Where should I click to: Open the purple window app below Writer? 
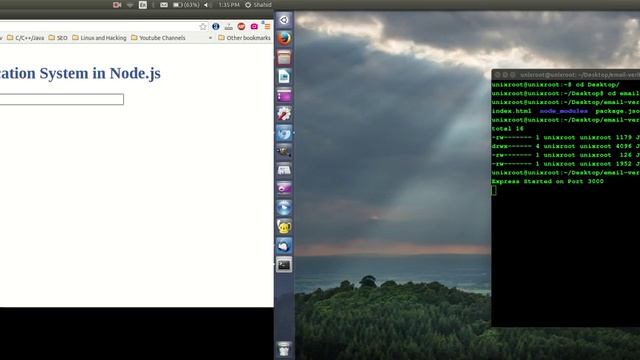(284, 96)
